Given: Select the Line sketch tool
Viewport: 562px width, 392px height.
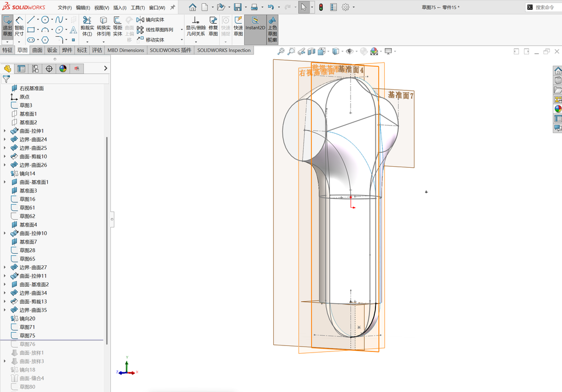Looking at the screenshot, I should click(x=31, y=20).
